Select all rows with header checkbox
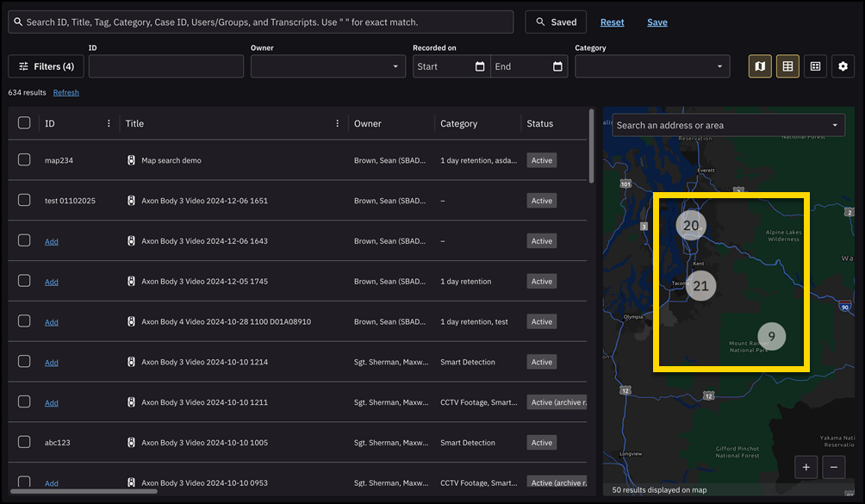Viewport: 865px width, 504px height. 24,123
